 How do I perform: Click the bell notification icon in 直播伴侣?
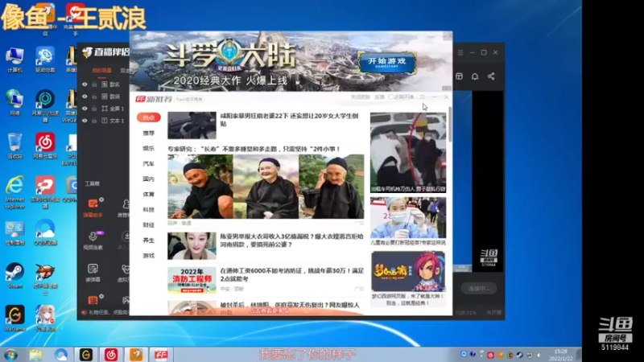[475, 76]
